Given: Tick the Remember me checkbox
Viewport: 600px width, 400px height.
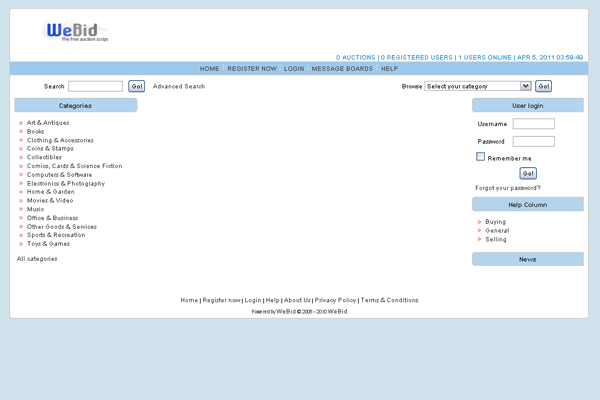Looking at the screenshot, I should click(481, 157).
